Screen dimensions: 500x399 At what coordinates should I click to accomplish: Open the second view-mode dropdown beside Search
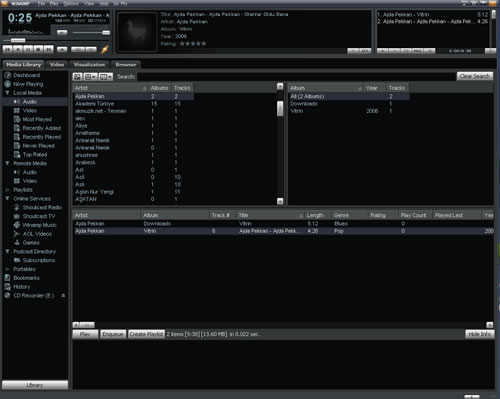pyautogui.click(x=106, y=77)
